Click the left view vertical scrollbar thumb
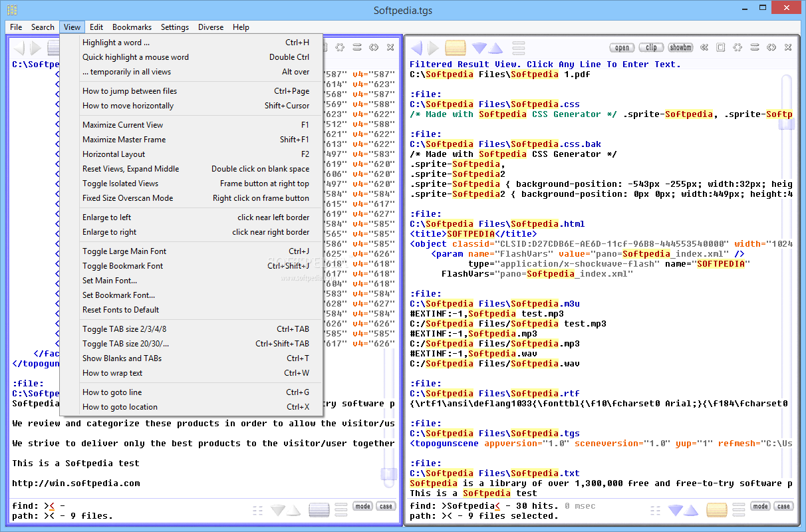 [x=389, y=474]
